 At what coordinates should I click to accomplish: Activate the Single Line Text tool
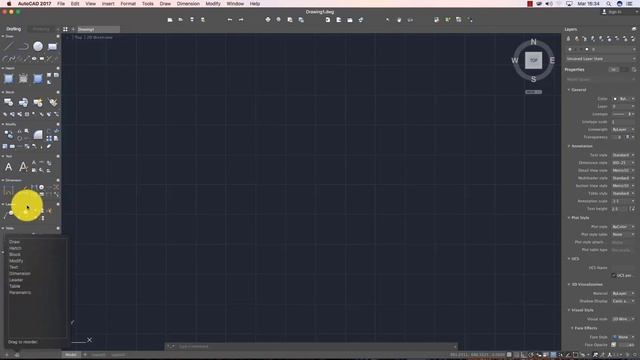23,167
